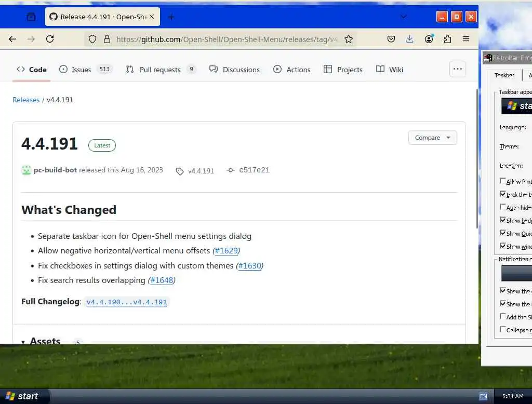The width and height of the screenshot is (532, 404).
Task: Open the Issues tab
Action: (85, 70)
